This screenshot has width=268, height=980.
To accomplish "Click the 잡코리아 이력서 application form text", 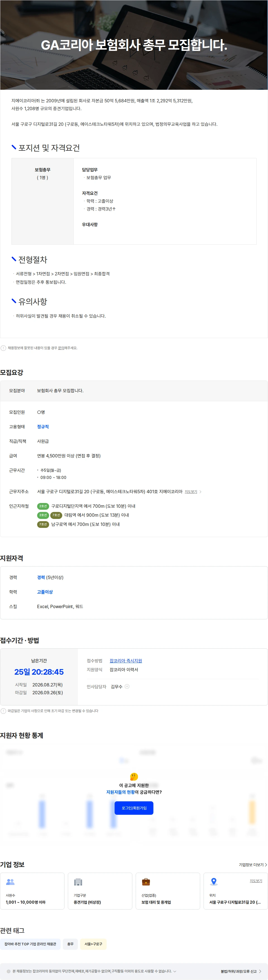I will tap(124, 670).
